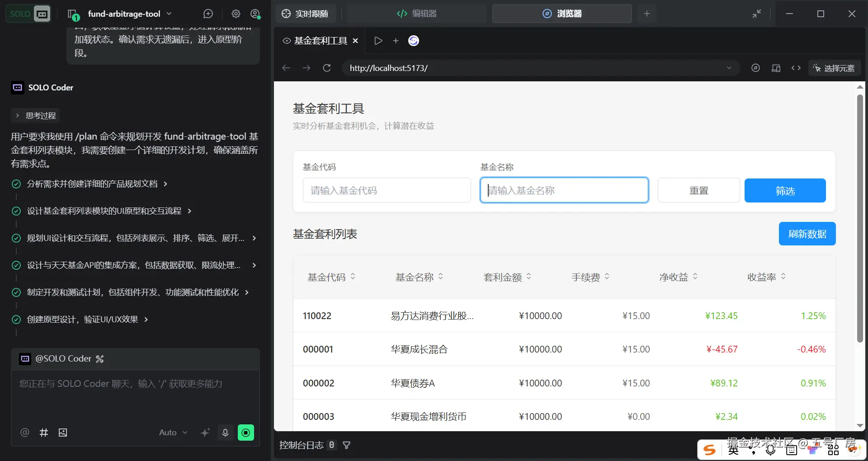Click the 华夏债券A fund name
This screenshot has width=868, height=461.
point(413,383)
